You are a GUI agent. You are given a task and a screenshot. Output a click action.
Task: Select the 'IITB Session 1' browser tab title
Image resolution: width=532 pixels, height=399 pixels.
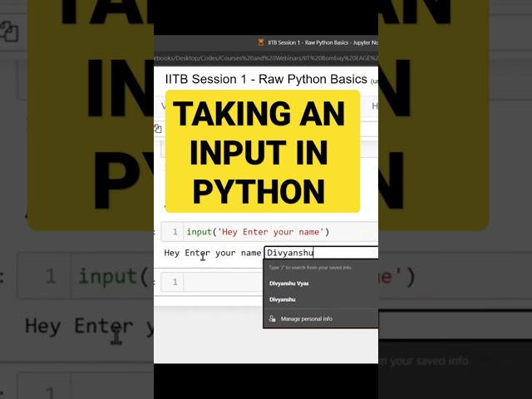pyautogui.click(x=323, y=42)
